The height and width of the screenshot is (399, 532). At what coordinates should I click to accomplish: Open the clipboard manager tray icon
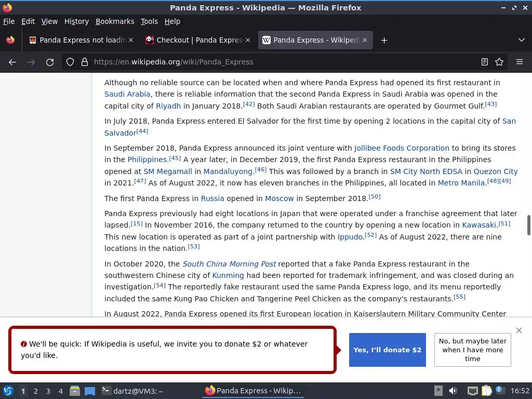[x=486, y=391]
